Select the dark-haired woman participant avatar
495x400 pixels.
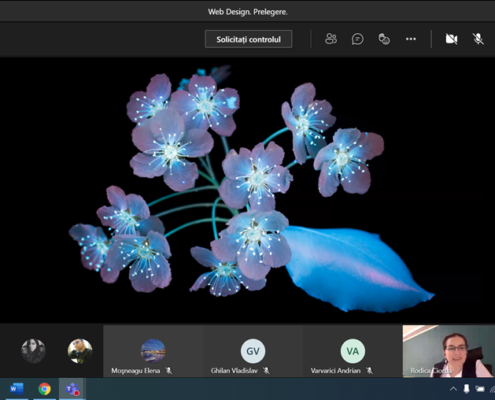33,351
